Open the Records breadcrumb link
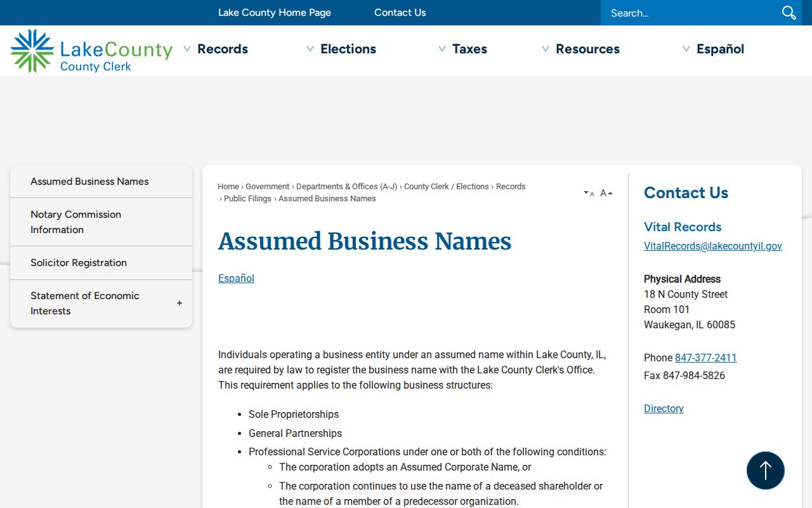 pos(511,187)
